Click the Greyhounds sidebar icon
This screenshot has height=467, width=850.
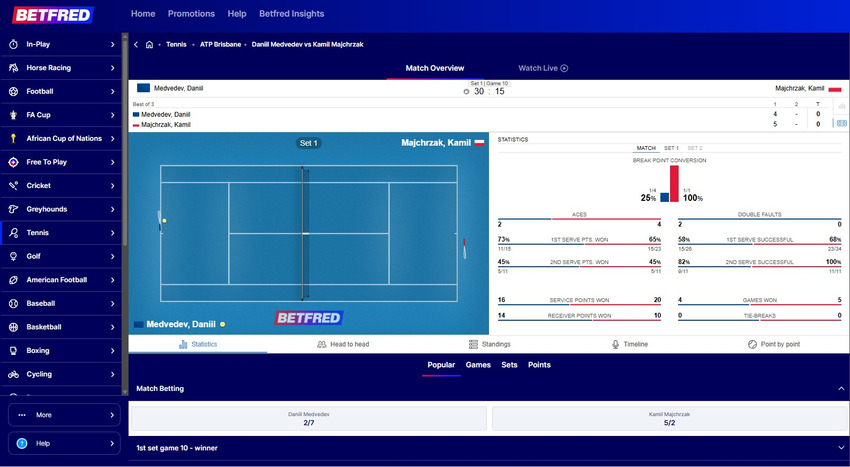pyautogui.click(x=14, y=209)
